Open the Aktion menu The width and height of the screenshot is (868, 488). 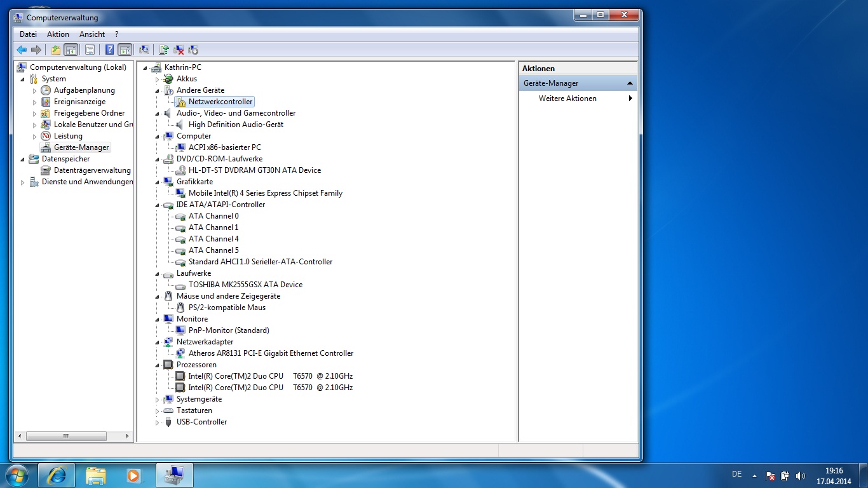point(58,34)
